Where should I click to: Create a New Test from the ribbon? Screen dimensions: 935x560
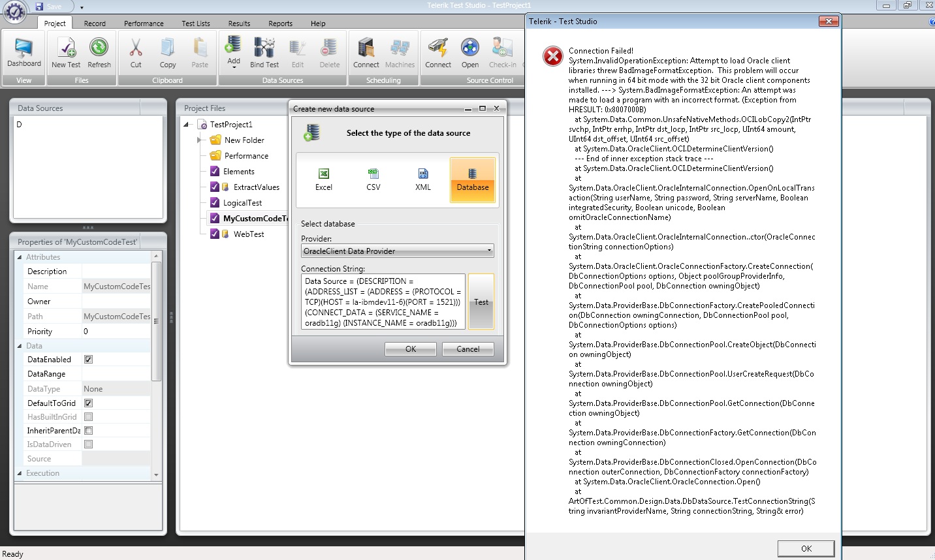pos(66,52)
